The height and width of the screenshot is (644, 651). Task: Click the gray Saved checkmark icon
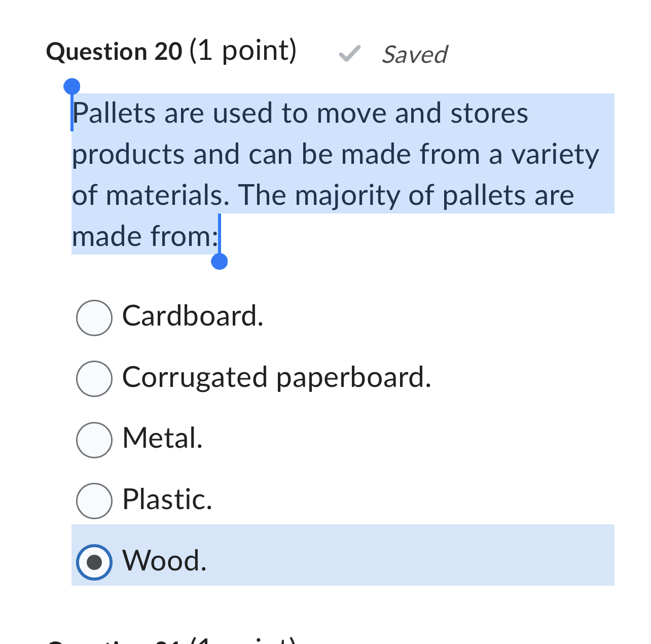click(x=350, y=54)
